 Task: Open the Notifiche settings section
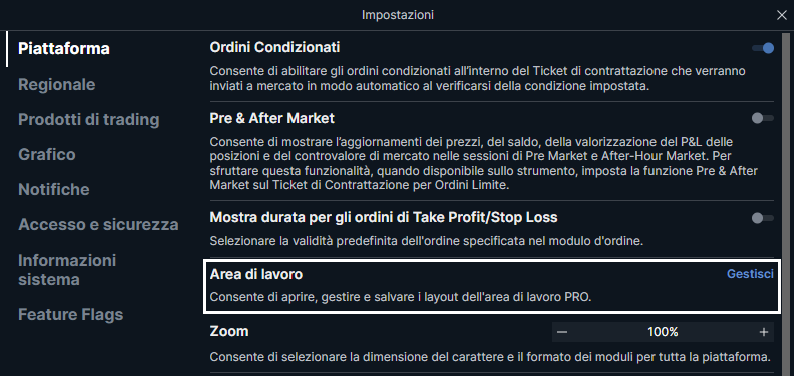[54, 190]
